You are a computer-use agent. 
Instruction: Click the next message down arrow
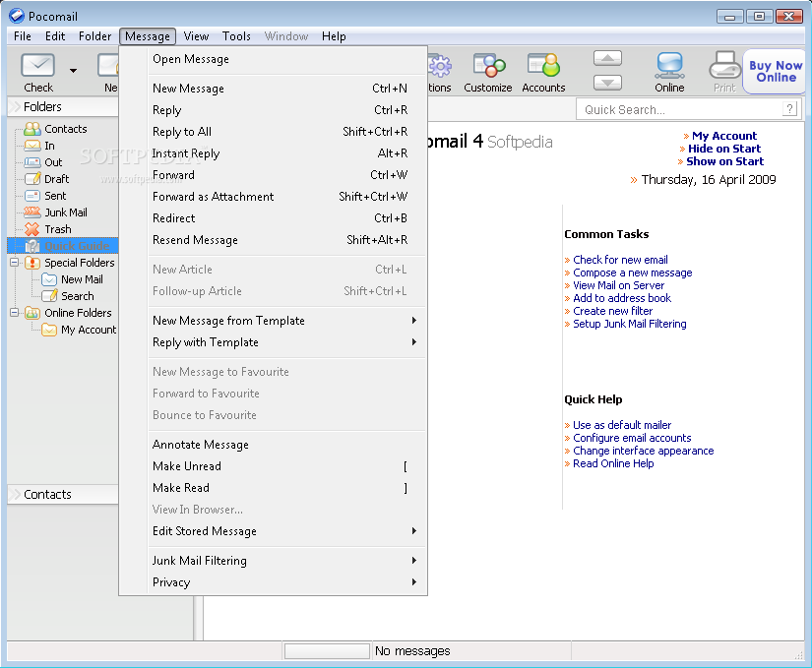607,83
